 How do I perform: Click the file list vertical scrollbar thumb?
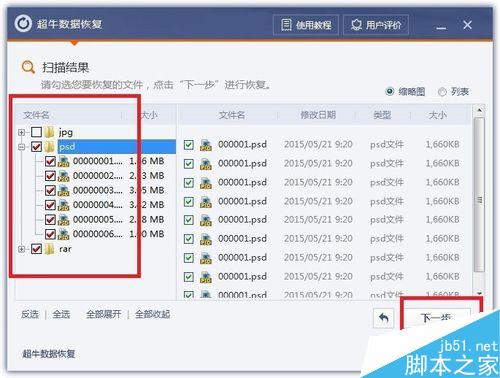coord(479,195)
